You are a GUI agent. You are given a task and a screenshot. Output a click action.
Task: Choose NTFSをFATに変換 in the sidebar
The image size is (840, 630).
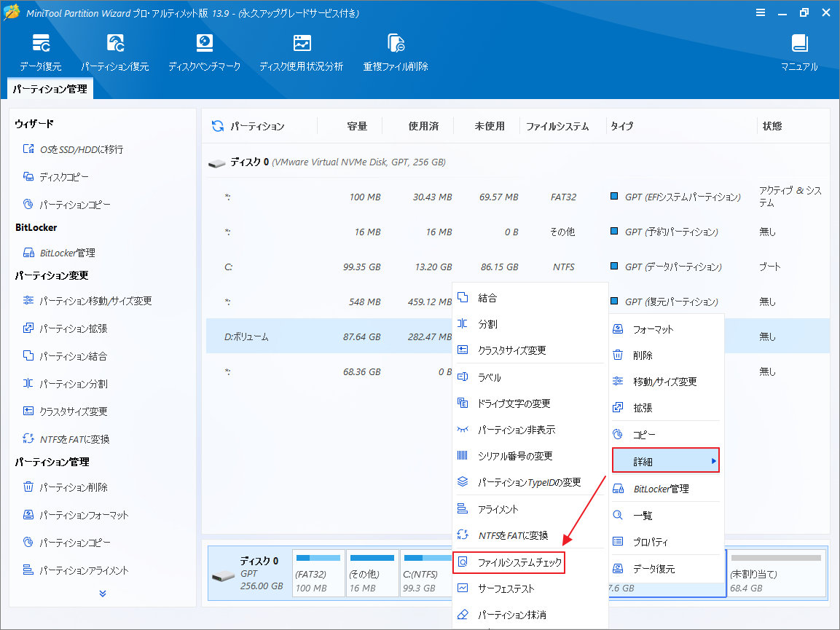click(x=66, y=439)
